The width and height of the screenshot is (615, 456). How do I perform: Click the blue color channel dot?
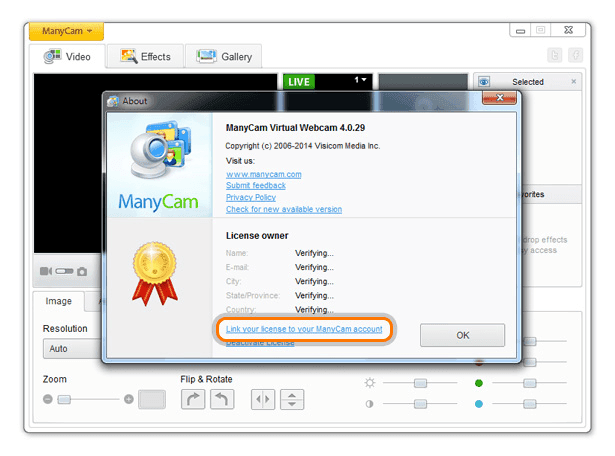479,404
